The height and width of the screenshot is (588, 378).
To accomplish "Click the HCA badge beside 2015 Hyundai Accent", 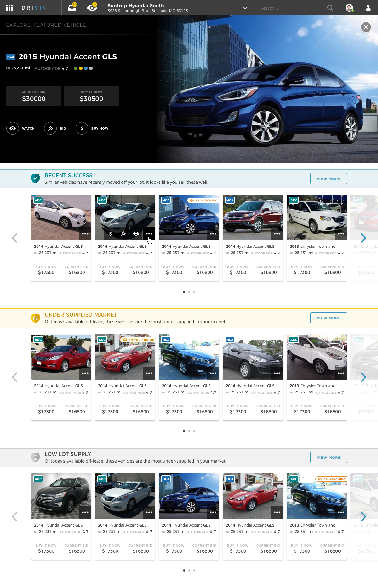I will (11, 57).
